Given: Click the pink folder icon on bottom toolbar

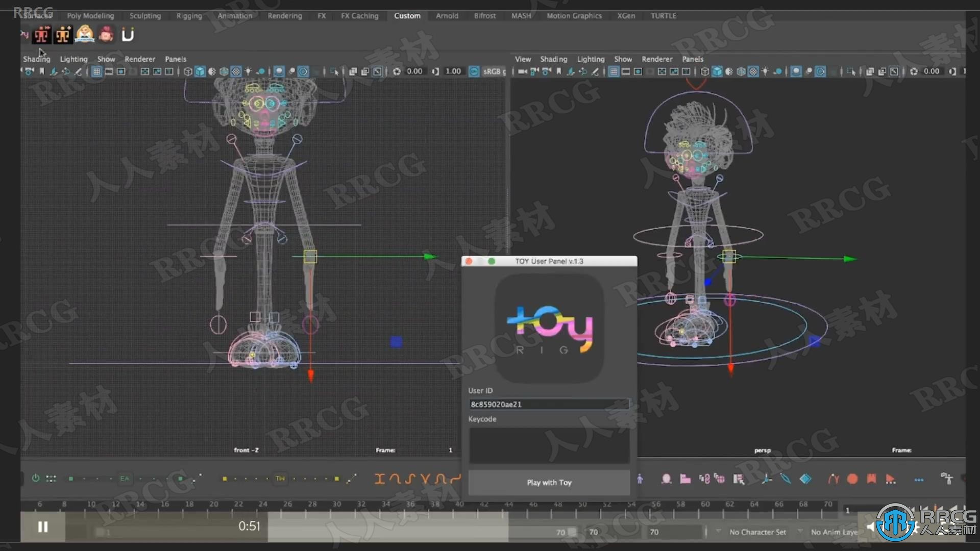Looking at the screenshot, I should 685,479.
